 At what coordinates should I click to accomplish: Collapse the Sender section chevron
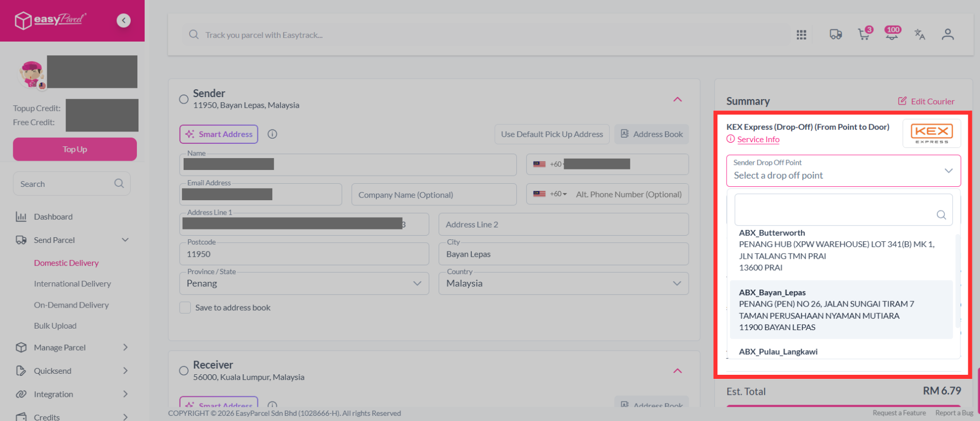677,99
